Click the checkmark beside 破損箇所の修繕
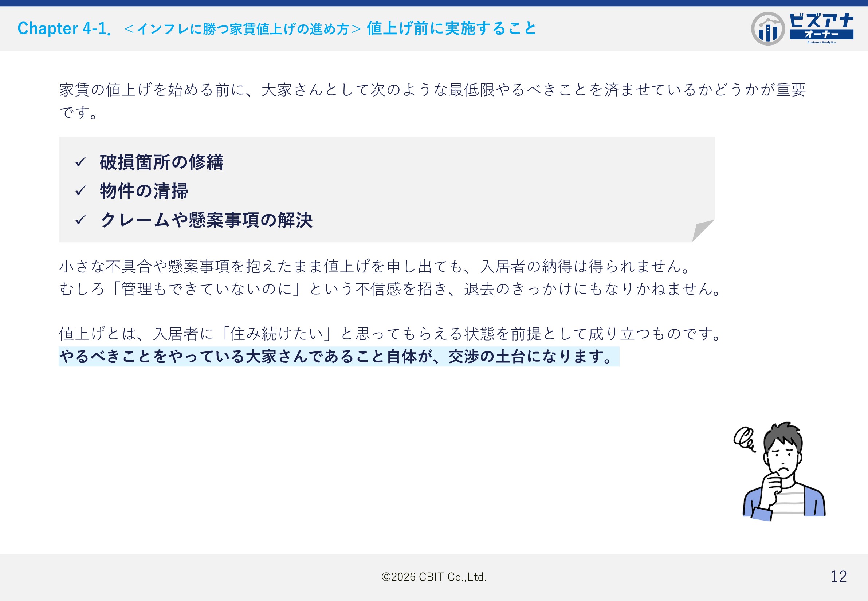The height and width of the screenshot is (601, 868). click(x=81, y=162)
